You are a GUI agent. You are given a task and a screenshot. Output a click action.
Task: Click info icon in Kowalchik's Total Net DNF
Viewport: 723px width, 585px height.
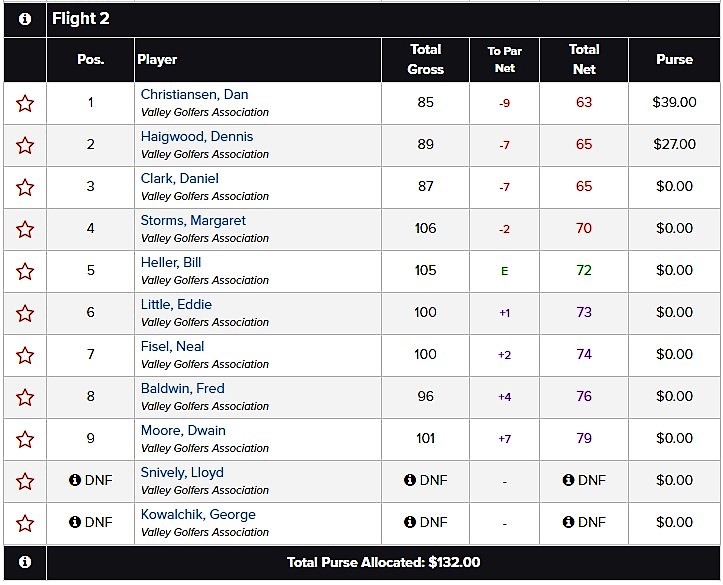568,522
